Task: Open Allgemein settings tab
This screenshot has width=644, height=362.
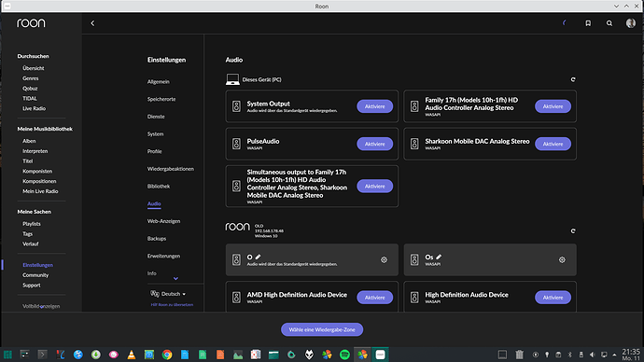Action: coord(158,82)
